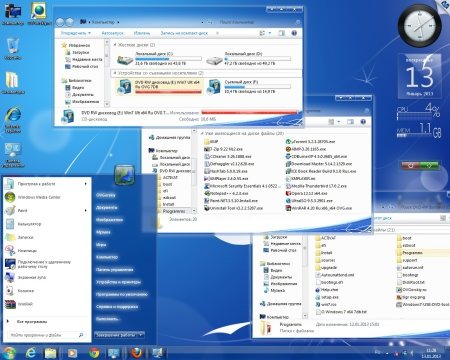Open Выполнить... in the Start menu
The width and height of the screenshot is (450, 360).
point(108,319)
